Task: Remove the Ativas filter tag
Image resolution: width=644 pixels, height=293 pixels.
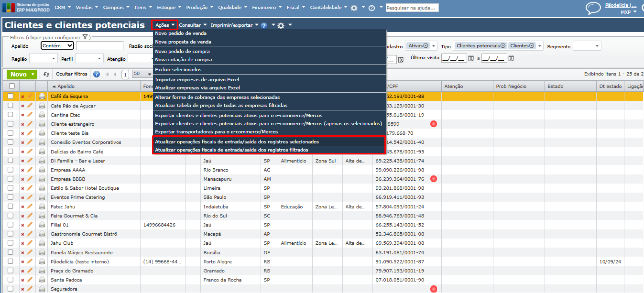Action: (x=426, y=46)
